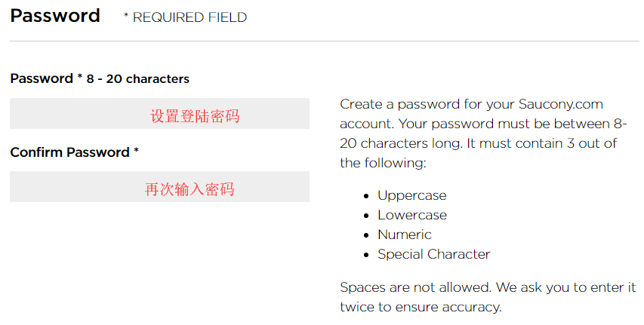Click the words "20 characters long"
This screenshot has width=644, height=325.
399,143
